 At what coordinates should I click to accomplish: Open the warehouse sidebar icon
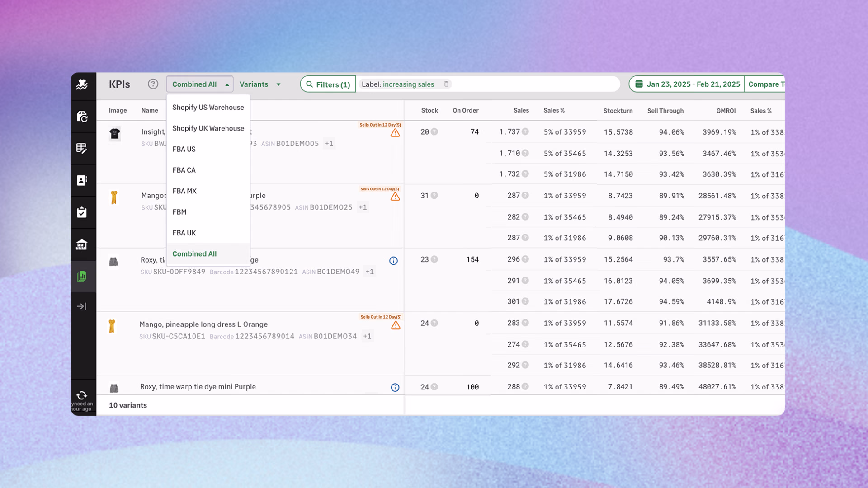pos(82,244)
